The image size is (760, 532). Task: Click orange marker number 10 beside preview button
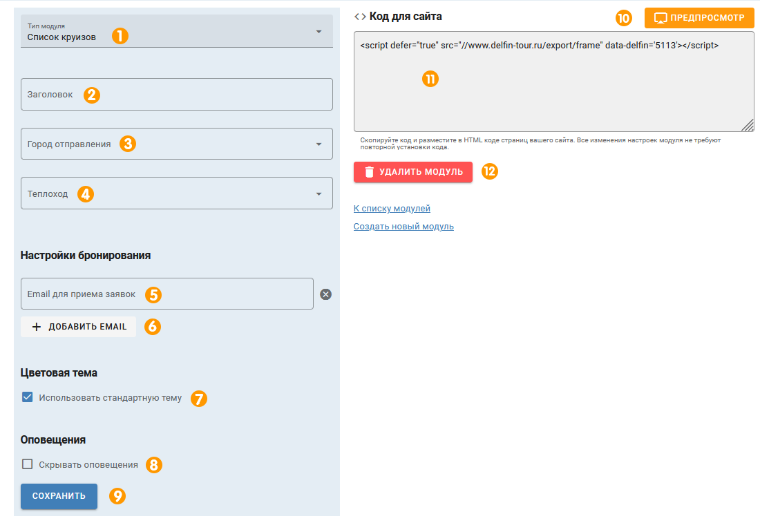click(x=623, y=18)
